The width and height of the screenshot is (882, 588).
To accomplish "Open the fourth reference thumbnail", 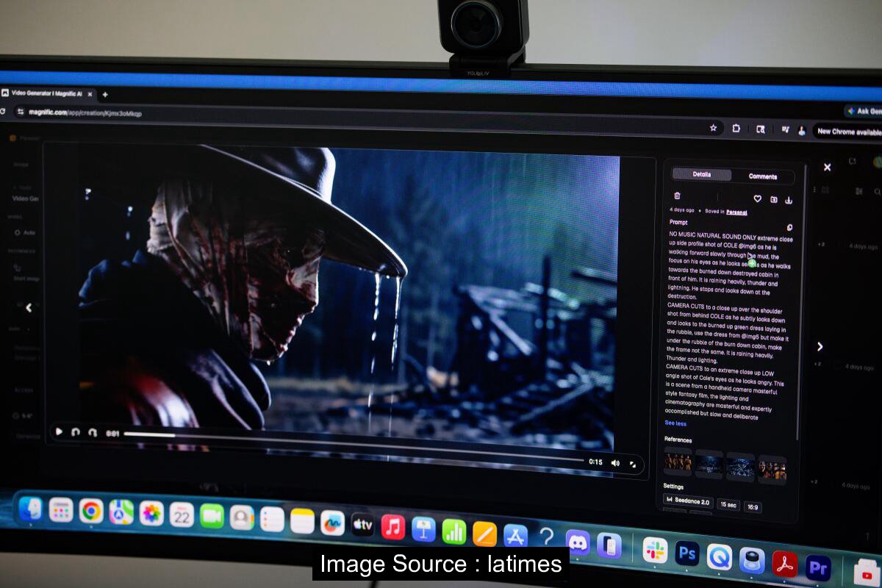I will (772, 469).
